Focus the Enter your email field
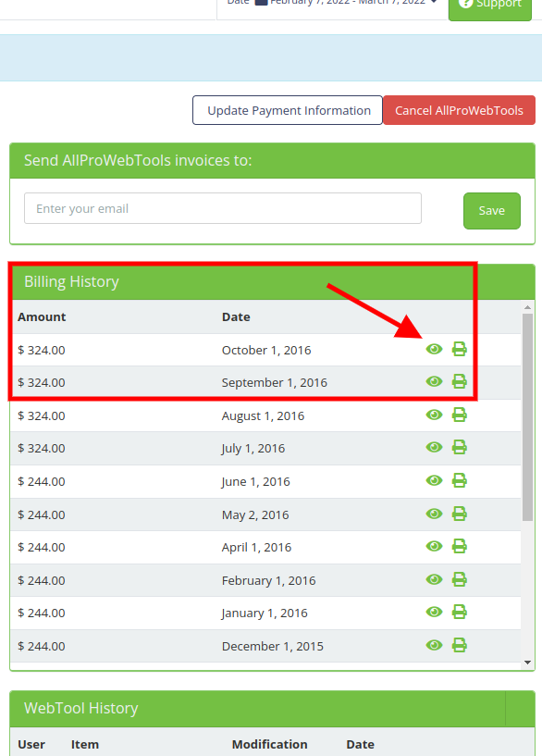 pos(223,208)
